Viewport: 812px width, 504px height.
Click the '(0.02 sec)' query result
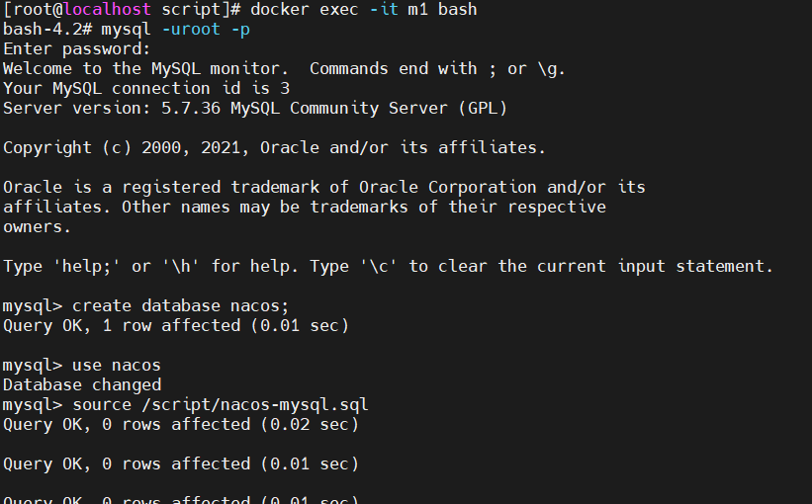(310, 425)
